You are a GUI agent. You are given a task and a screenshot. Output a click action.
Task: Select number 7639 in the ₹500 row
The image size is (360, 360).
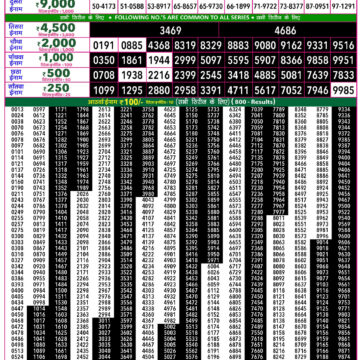click(317, 75)
